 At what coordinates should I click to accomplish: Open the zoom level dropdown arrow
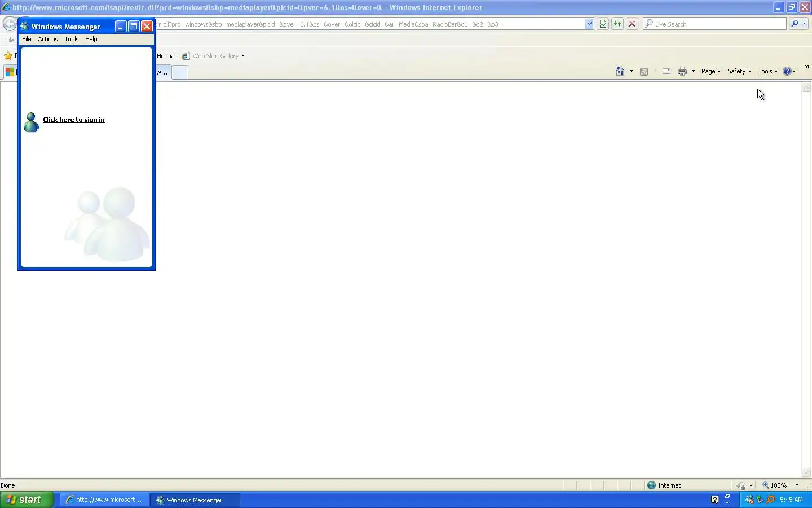point(797,485)
